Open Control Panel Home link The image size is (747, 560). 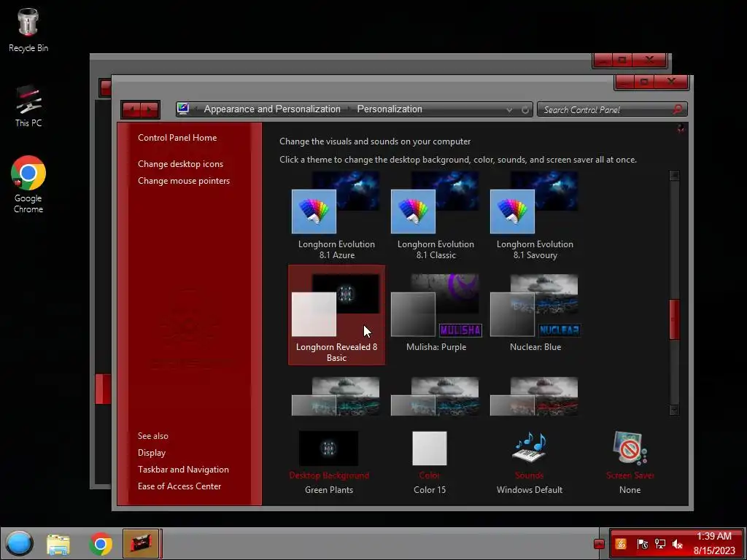[177, 138]
